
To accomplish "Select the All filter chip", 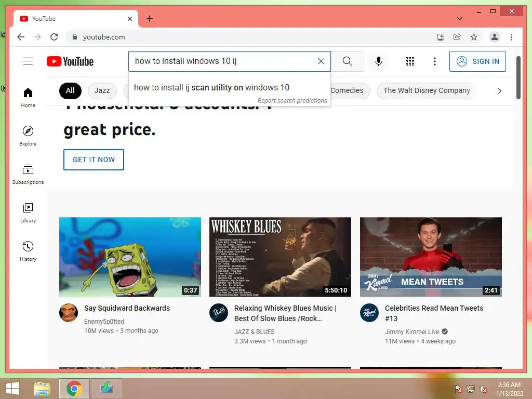I will click(x=70, y=90).
